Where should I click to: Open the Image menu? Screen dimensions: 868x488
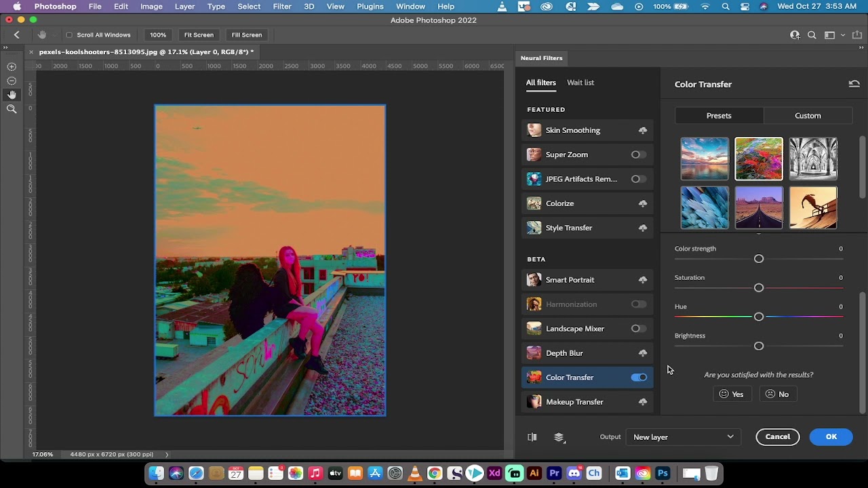pyautogui.click(x=151, y=6)
